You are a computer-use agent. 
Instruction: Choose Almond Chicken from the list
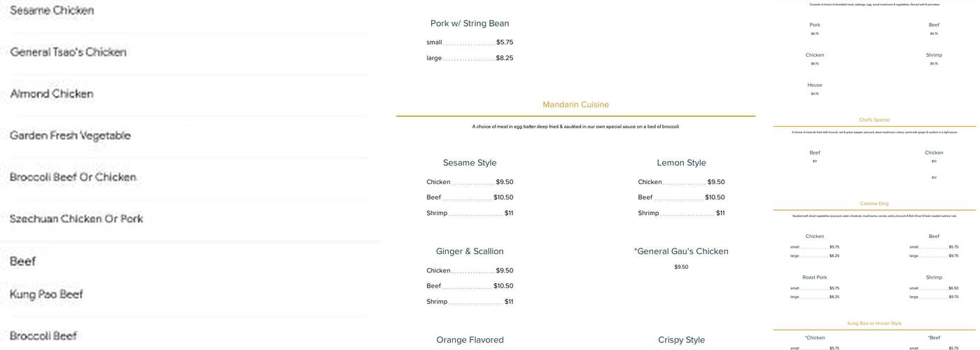[52, 94]
